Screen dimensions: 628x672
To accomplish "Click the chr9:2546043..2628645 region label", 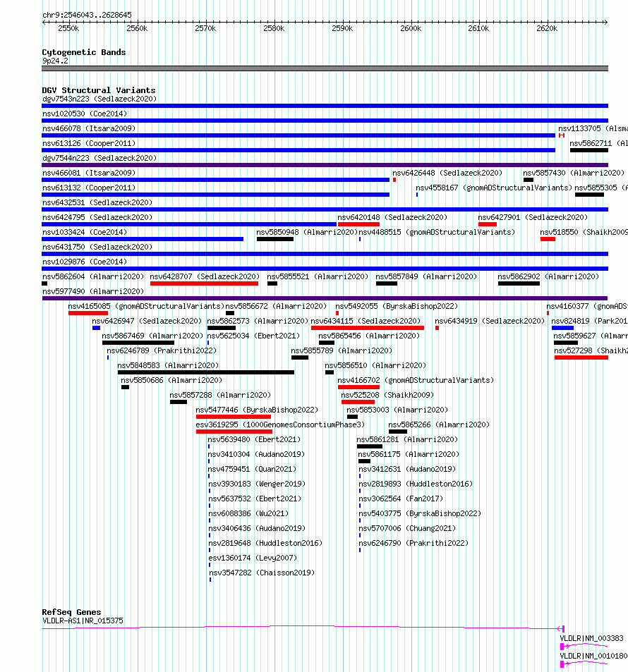I will pyautogui.click(x=87, y=15).
